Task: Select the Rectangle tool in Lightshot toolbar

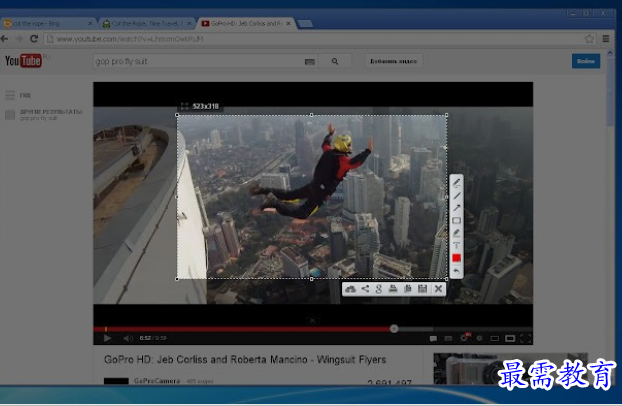Action: click(457, 221)
